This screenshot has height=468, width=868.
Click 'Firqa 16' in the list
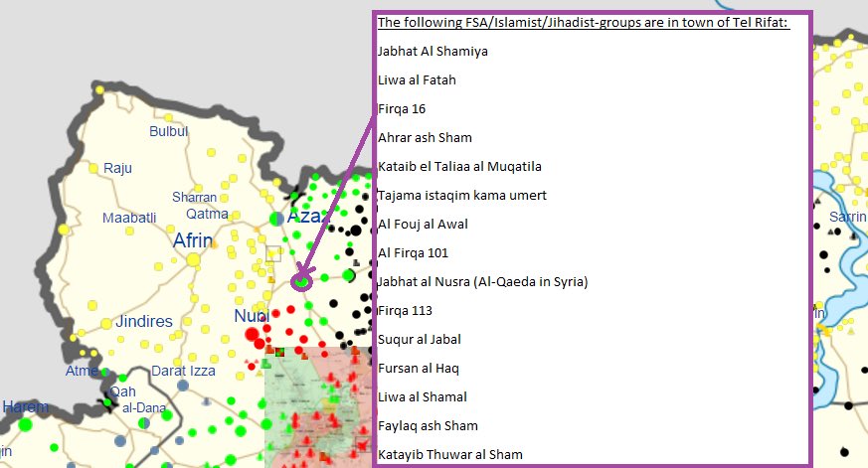pyautogui.click(x=402, y=109)
